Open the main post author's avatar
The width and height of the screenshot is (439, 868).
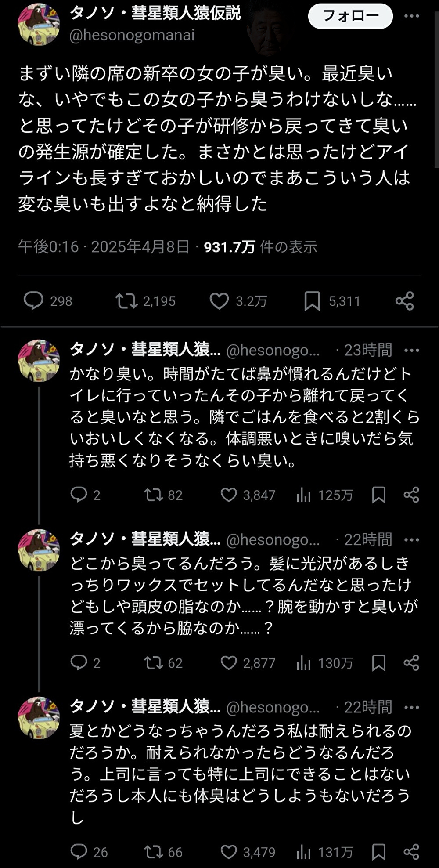(x=39, y=24)
